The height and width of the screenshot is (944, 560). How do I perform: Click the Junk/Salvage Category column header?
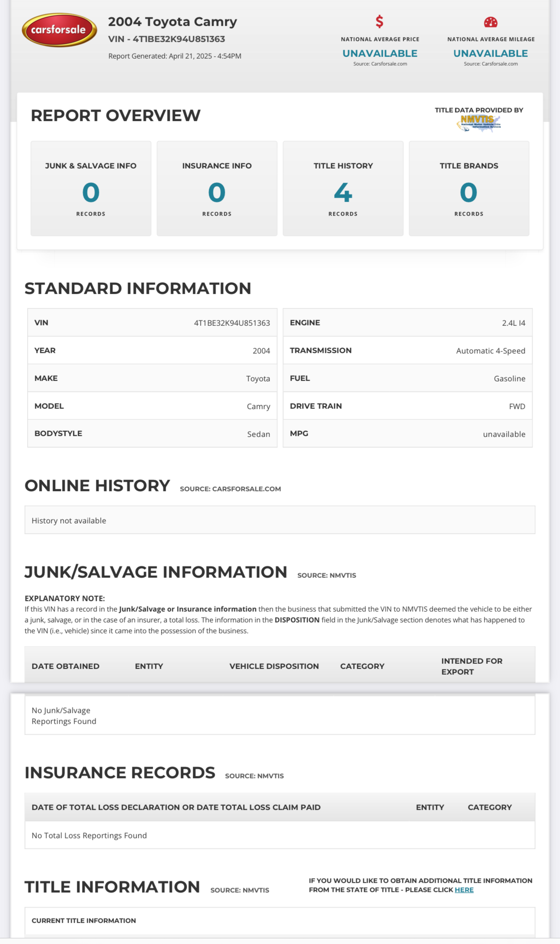pyautogui.click(x=362, y=666)
